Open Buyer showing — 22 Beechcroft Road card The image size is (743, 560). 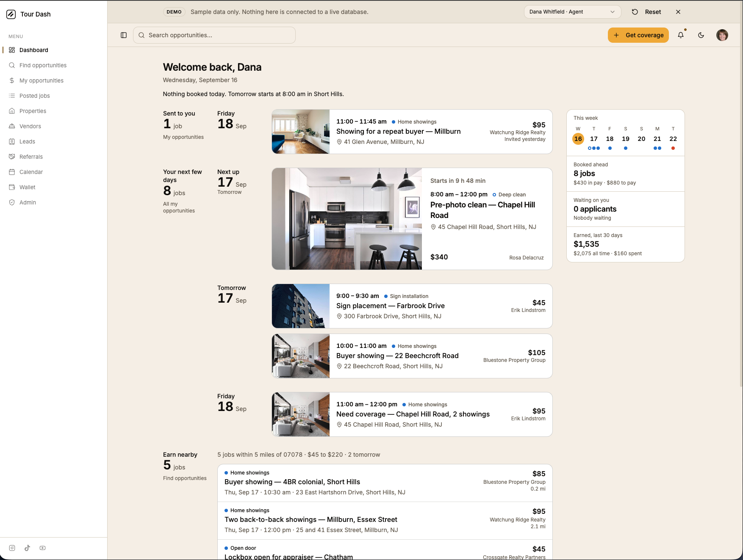(412, 356)
